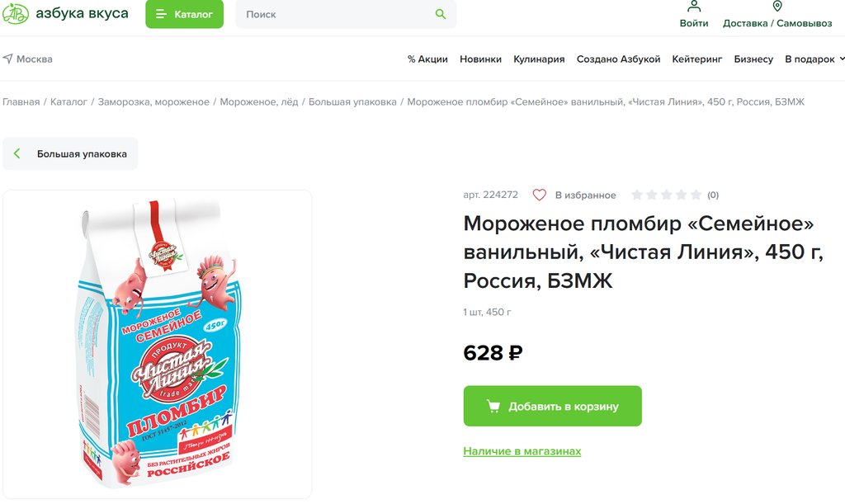Open 'Наличие в магазинах' link

522,451
